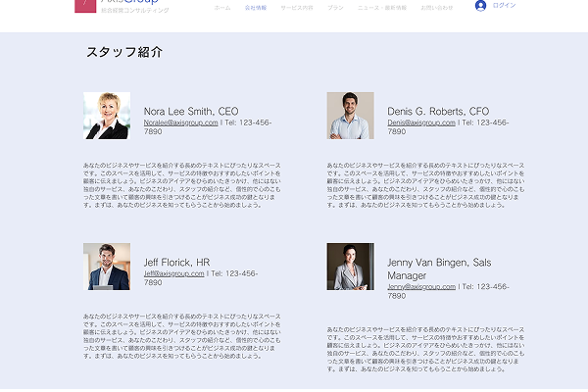Viewport: 588px width, 392px height.
Task: Click the ログイン text link
Action: pos(505,6)
